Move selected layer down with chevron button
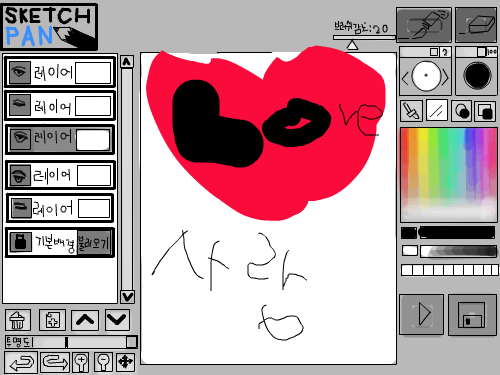This screenshot has height=375, width=500. click(117, 320)
